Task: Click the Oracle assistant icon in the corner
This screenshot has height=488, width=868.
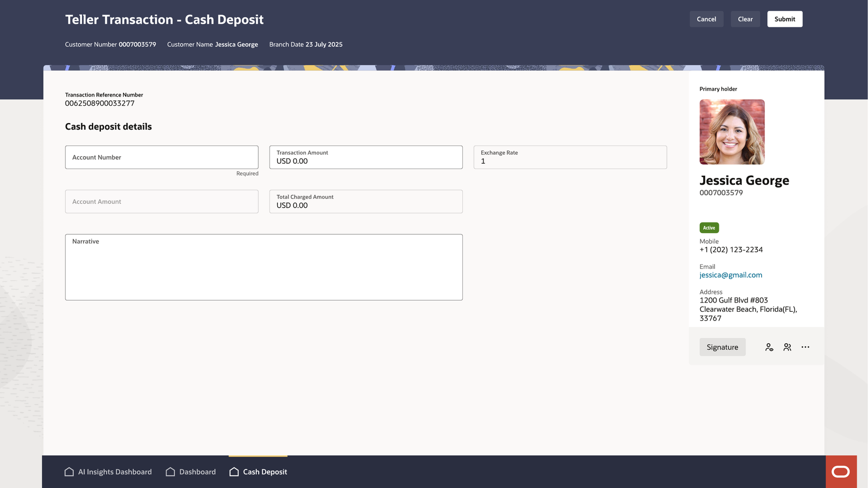Action: (x=841, y=472)
